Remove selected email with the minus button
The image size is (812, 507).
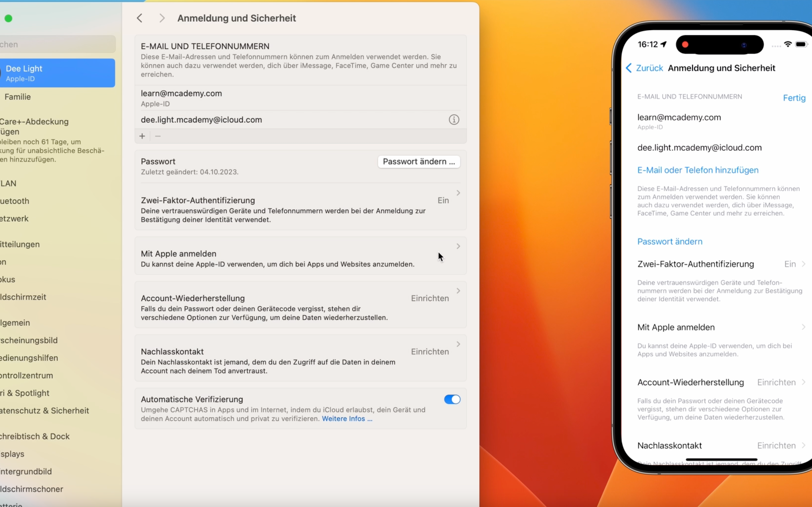(x=158, y=136)
